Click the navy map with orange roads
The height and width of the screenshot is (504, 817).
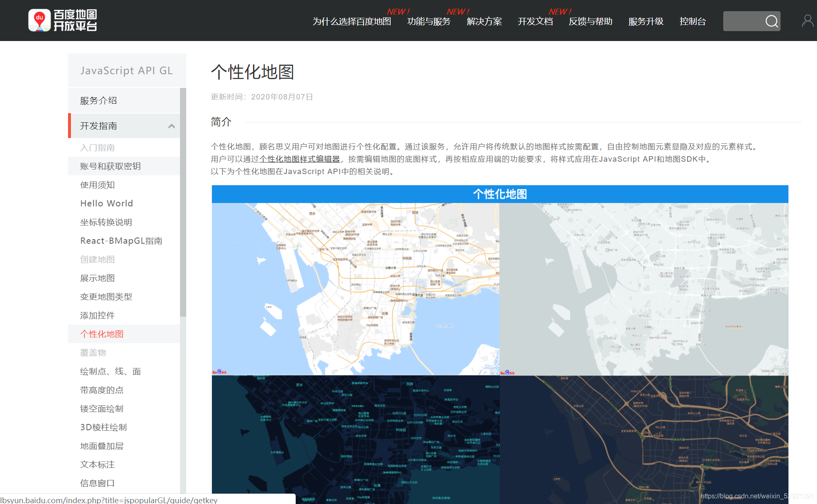[x=644, y=439]
